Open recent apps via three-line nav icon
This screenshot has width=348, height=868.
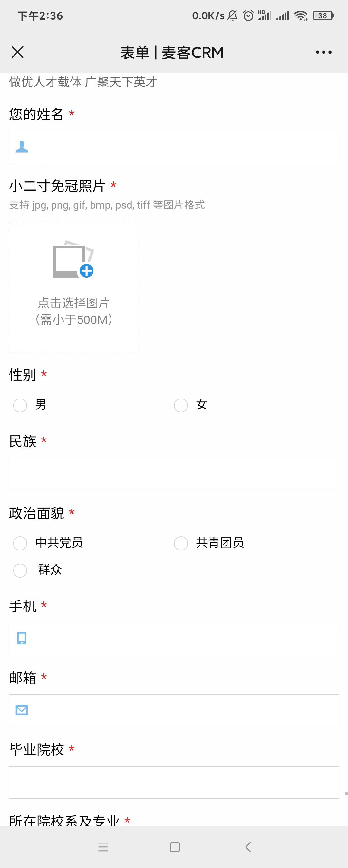point(103,847)
